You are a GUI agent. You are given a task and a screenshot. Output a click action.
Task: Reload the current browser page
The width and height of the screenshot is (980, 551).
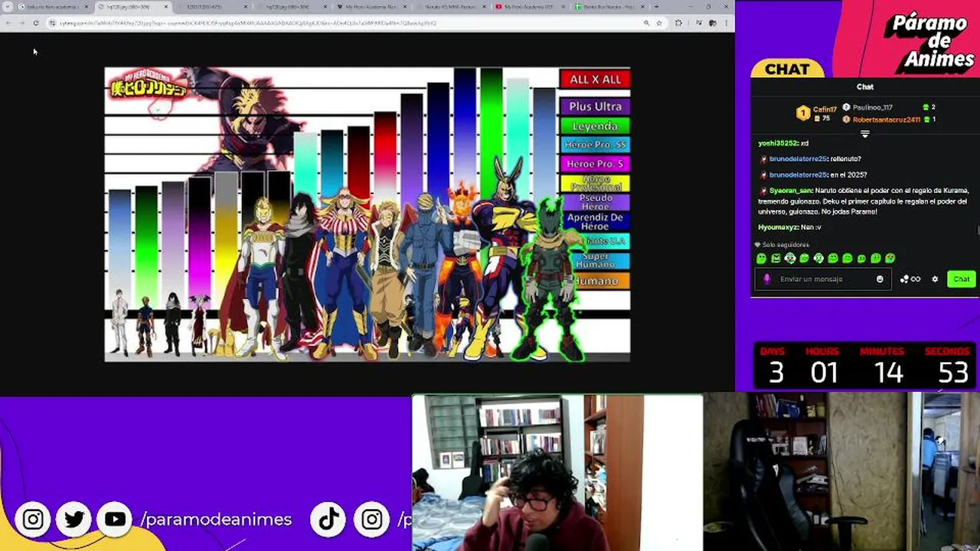pos(36,23)
